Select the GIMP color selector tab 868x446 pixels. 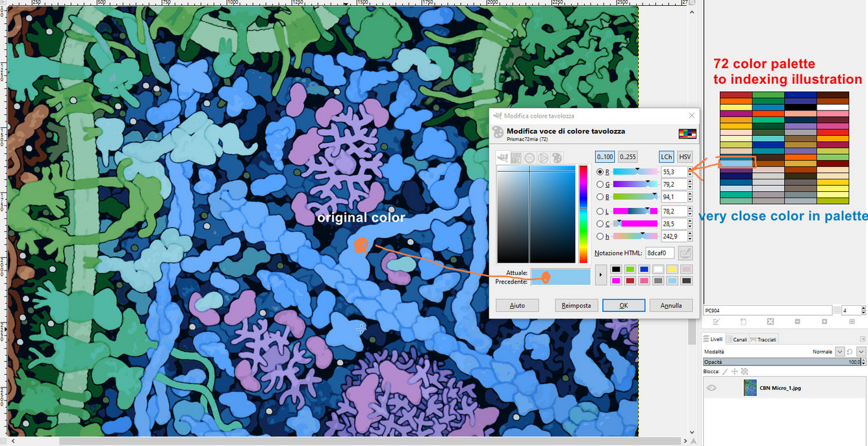pyautogui.click(x=503, y=157)
